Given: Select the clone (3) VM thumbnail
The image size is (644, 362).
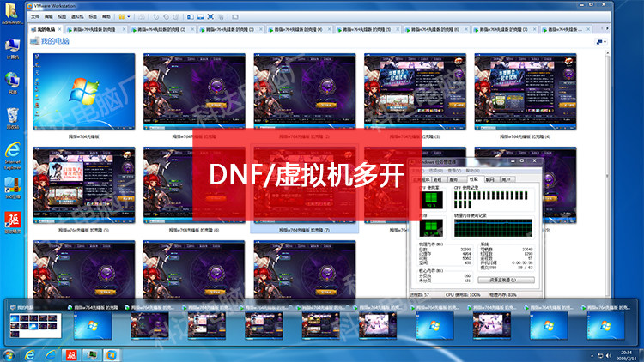Looking at the screenshot, I should click(x=415, y=91).
